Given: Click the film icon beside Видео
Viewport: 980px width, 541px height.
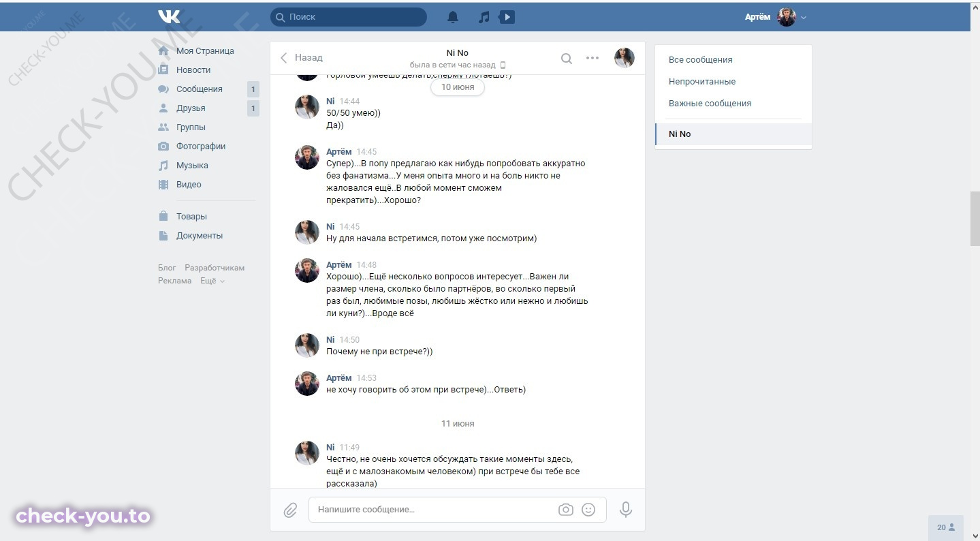Looking at the screenshot, I should pos(163,185).
